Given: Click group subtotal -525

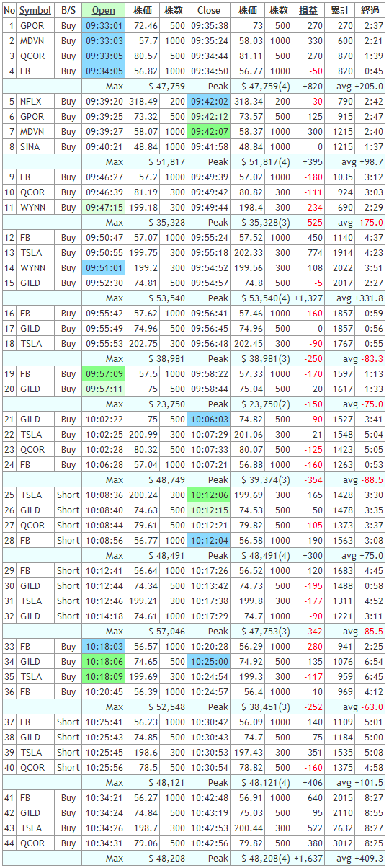Looking at the screenshot, I should coord(312,223).
